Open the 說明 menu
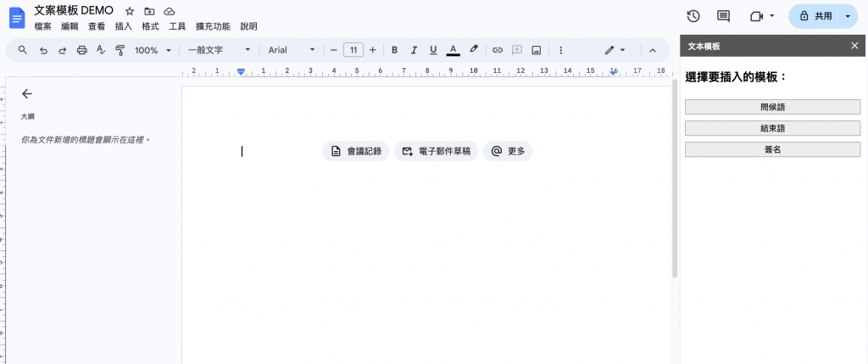Image resolution: width=868 pixels, height=364 pixels. click(248, 26)
